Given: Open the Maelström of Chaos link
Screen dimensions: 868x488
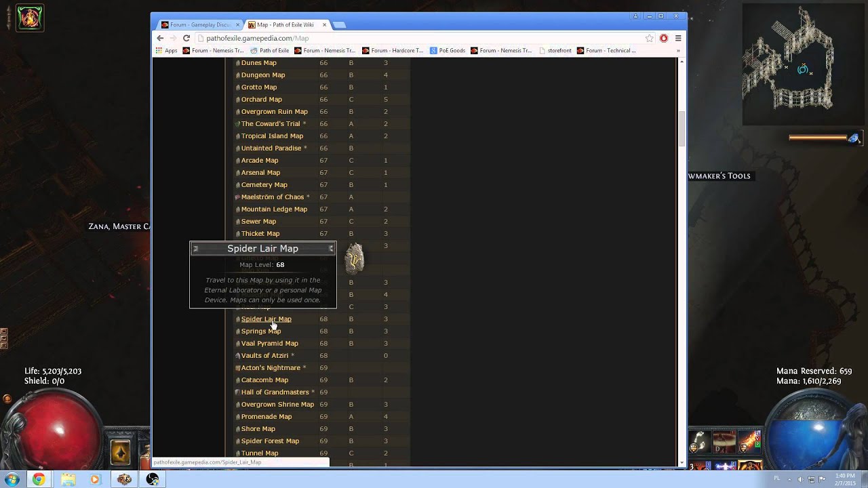Looking at the screenshot, I should [273, 197].
